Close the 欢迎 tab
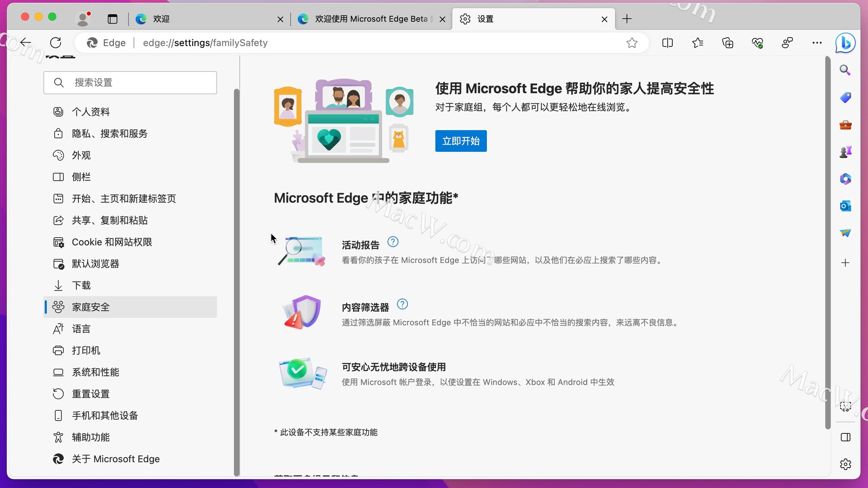Viewport: 868px width, 488px height. (280, 19)
